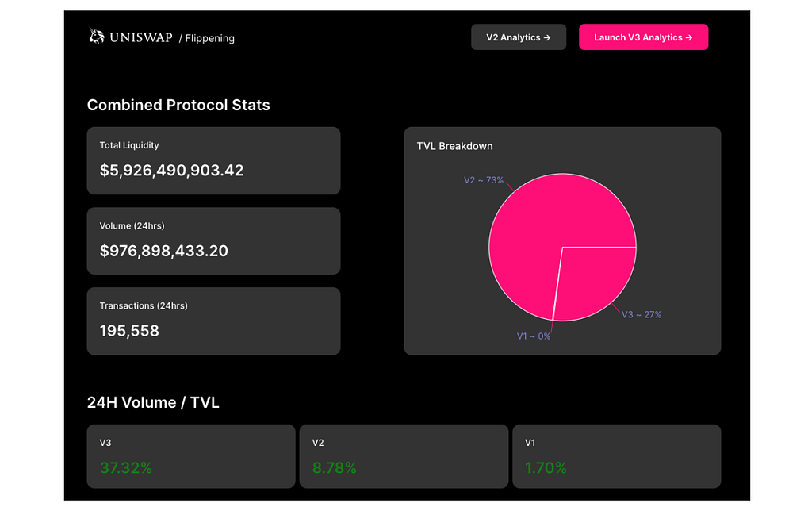Click the Volume (24hrs) card label
The height and width of the screenshot is (511, 812).
132,226
